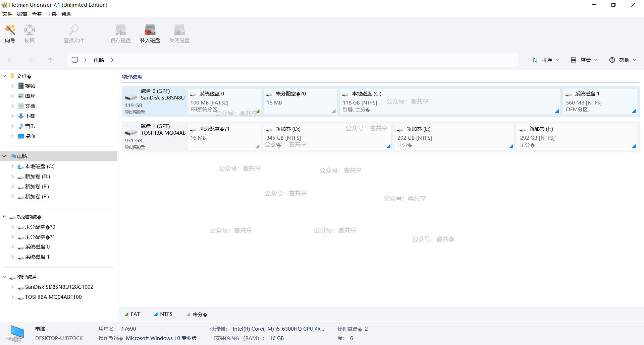Select 新加卷 (F:) 292 GB partition tile
This screenshot has height=345, width=644.
(x=577, y=137)
